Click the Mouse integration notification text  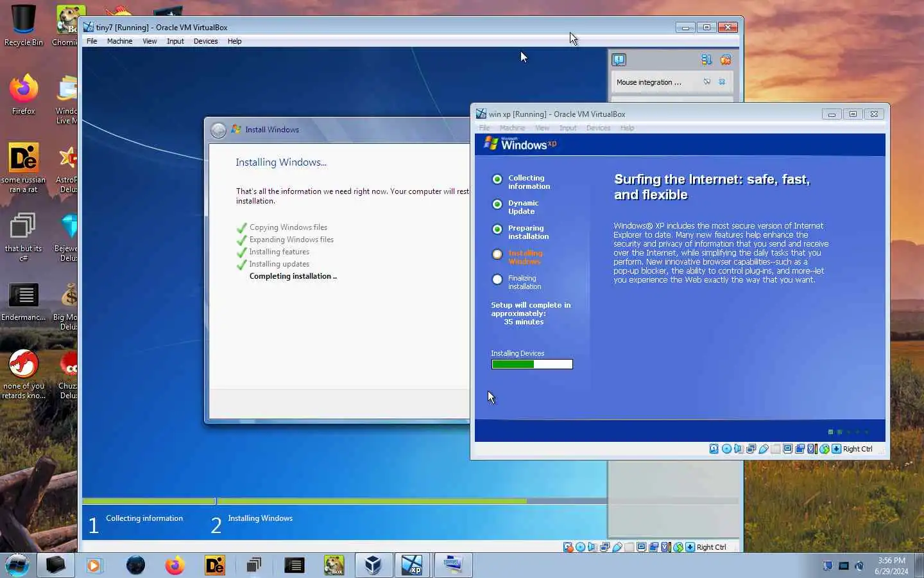point(649,82)
